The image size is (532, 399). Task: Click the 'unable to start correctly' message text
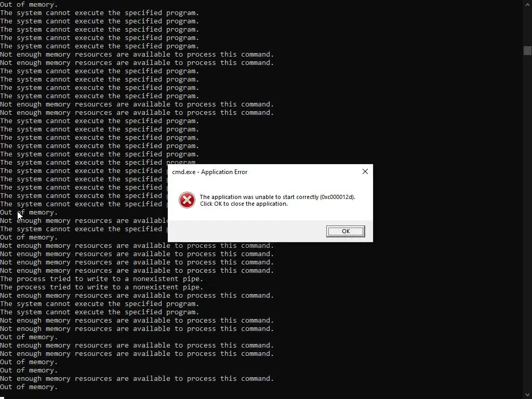click(x=259, y=197)
